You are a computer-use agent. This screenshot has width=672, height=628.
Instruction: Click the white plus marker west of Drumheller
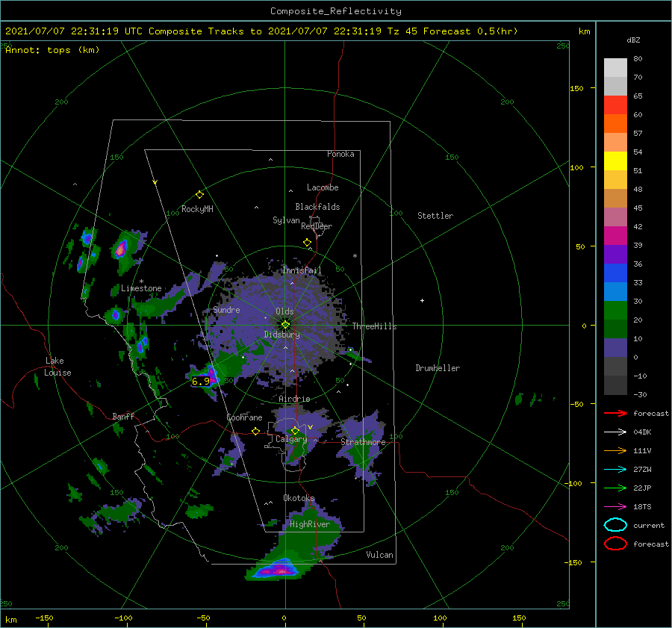coord(422,300)
